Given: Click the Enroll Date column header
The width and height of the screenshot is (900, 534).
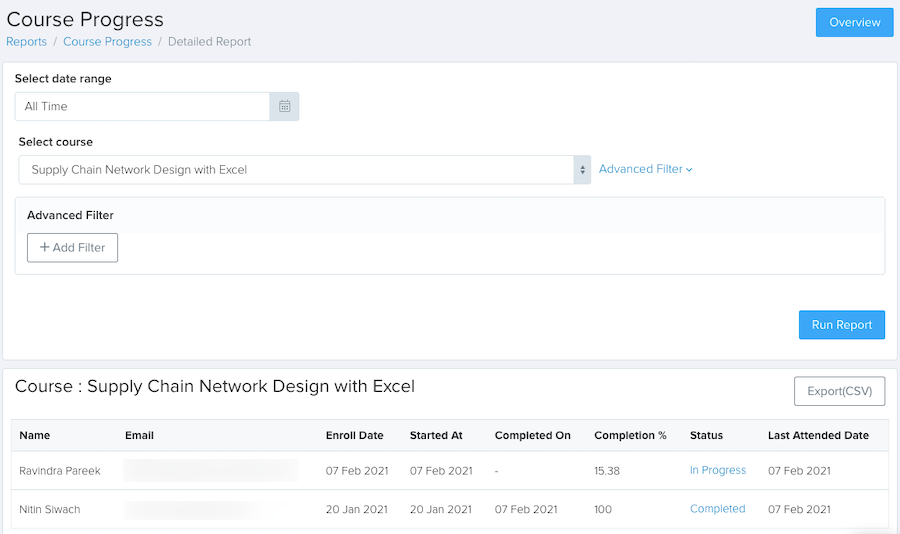Looking at the screenshot, I should pos(354,435).
